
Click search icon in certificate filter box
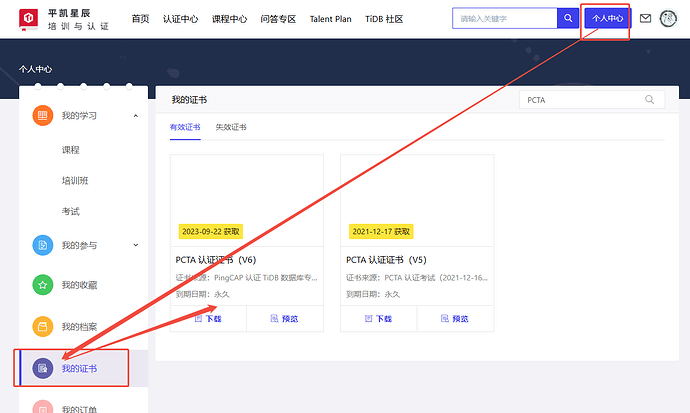(650, 100)
